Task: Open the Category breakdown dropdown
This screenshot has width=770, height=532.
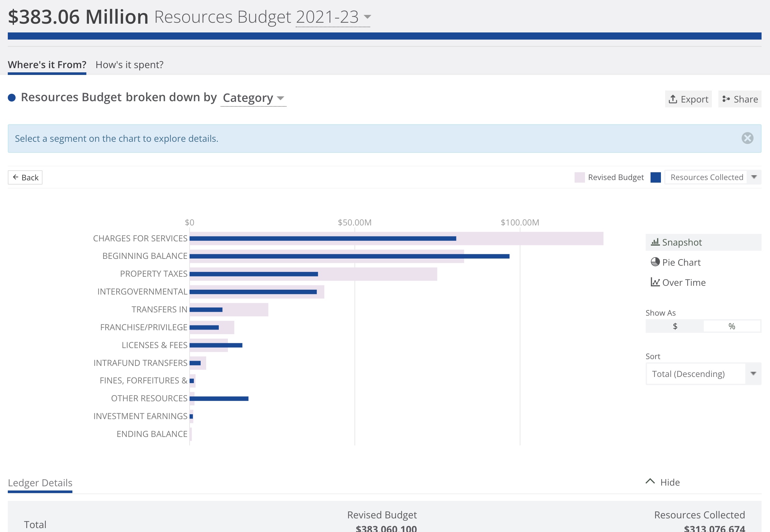Action: (254, 98)
